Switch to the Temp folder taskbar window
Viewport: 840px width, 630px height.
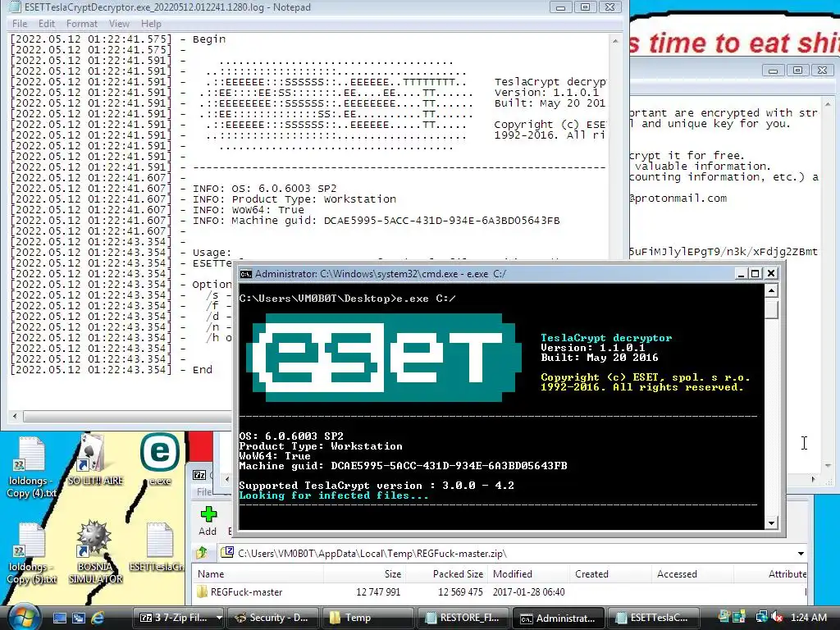pos(367,618)
